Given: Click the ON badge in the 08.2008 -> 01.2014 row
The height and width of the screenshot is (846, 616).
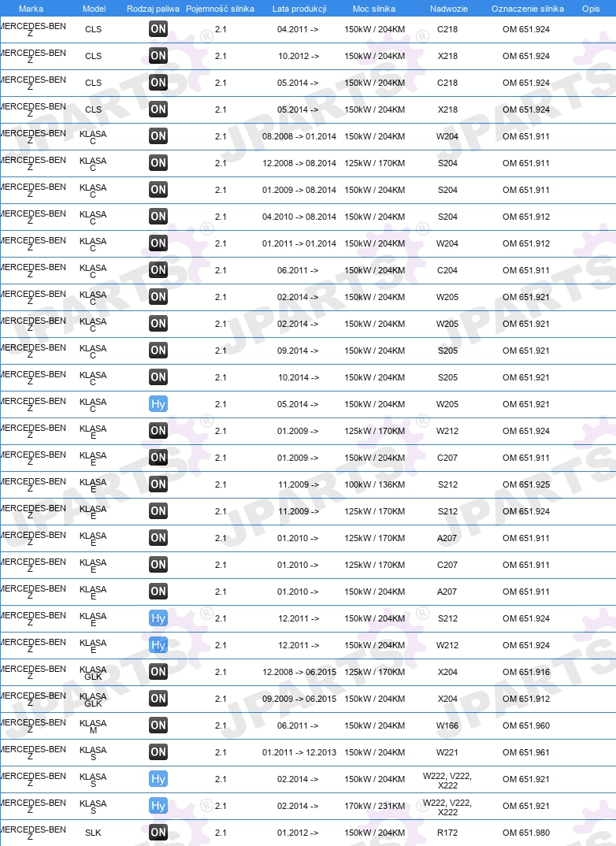Looking at the screenshot, I should 158,136.
